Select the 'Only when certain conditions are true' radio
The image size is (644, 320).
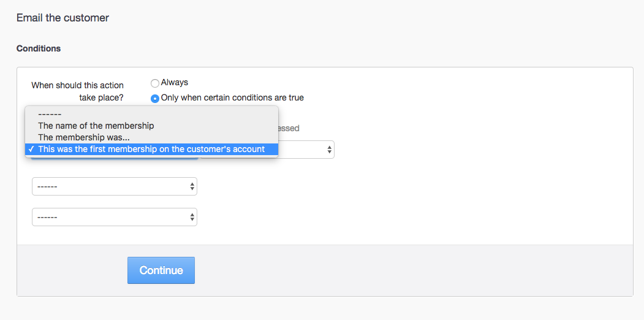tap(155, 98)
